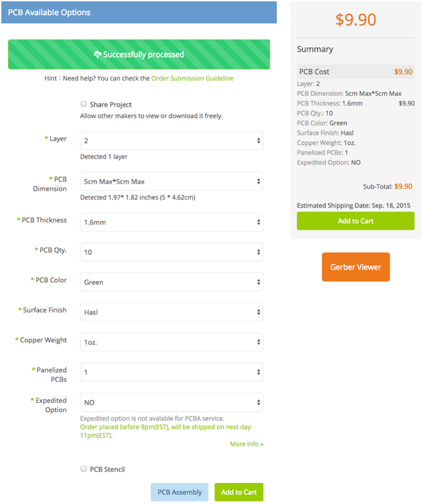Click the PCB Available Options header

coord(139,12)
